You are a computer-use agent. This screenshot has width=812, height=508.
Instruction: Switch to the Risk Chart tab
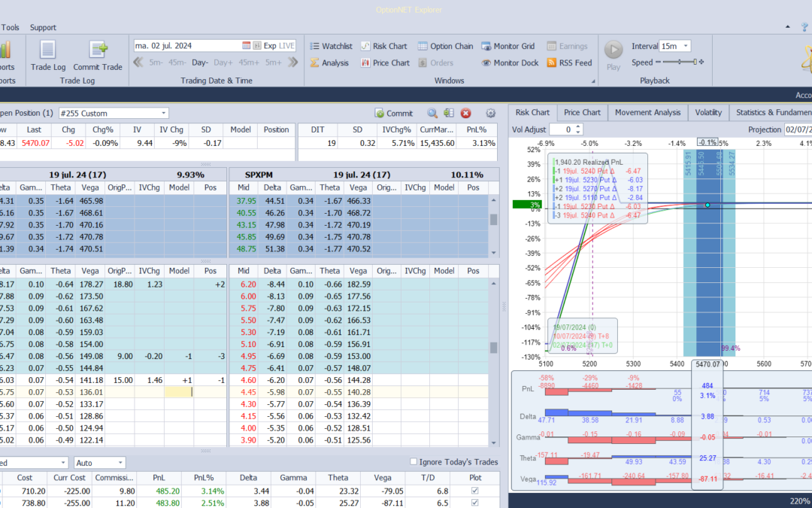click(x=532, y=112)
